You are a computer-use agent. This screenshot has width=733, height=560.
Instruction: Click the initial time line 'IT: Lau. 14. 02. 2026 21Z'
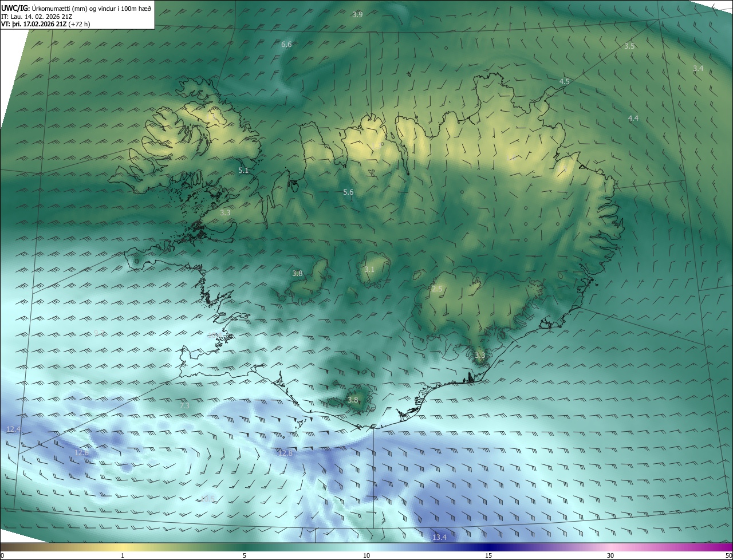(38, 16)
